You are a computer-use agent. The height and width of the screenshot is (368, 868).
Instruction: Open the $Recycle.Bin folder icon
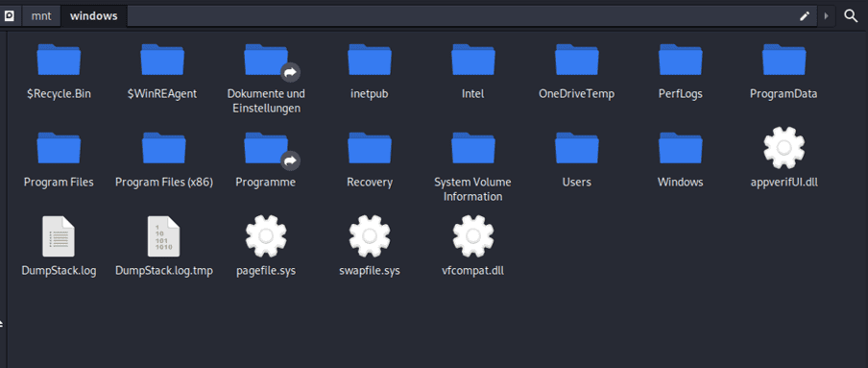click(x=59, y=60)
